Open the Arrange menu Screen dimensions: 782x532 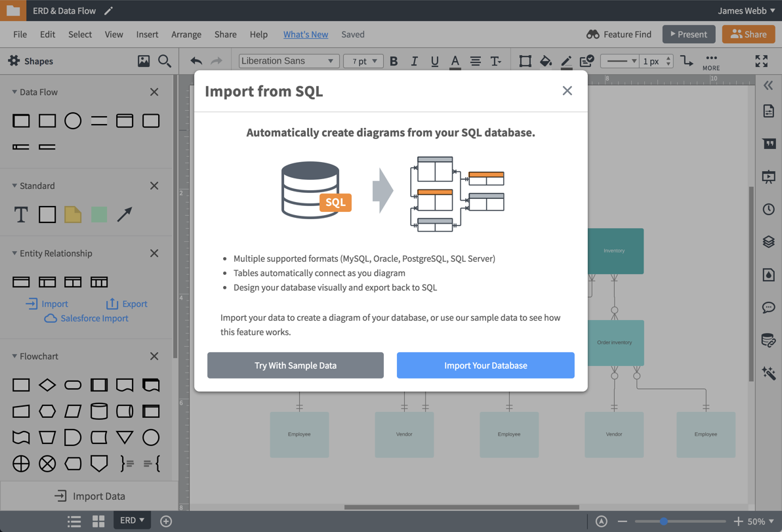tap(186, 34)
